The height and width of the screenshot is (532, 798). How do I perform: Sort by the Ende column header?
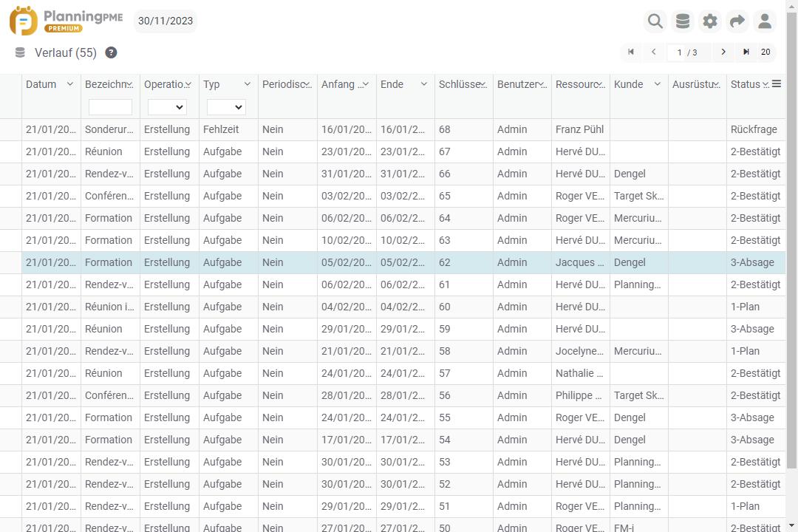pos(392,84)
